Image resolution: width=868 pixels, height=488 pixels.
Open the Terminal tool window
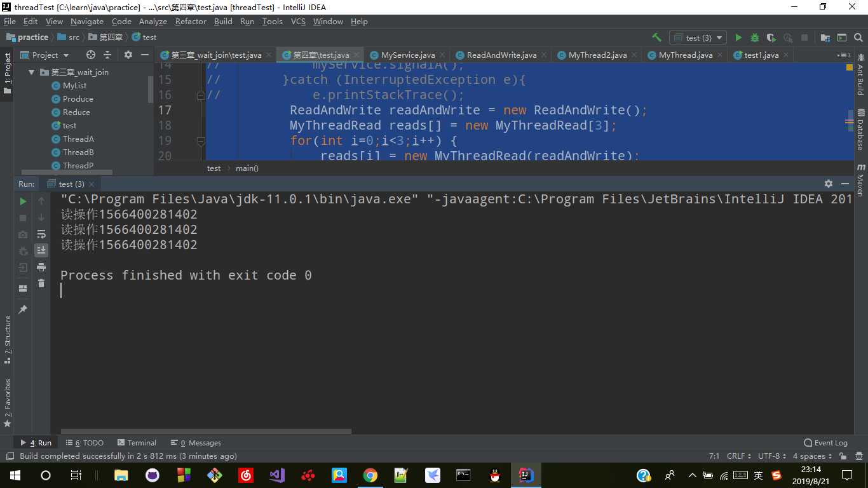(137, 443)
